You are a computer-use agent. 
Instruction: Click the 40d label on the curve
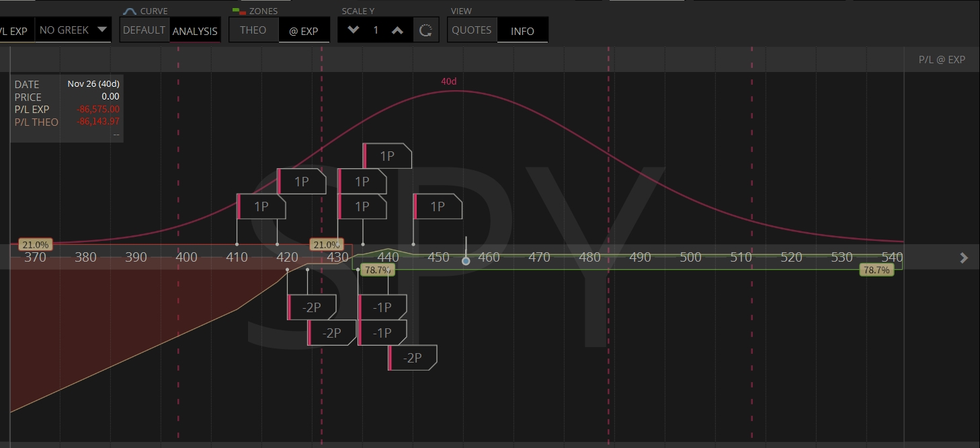(449, 81)
